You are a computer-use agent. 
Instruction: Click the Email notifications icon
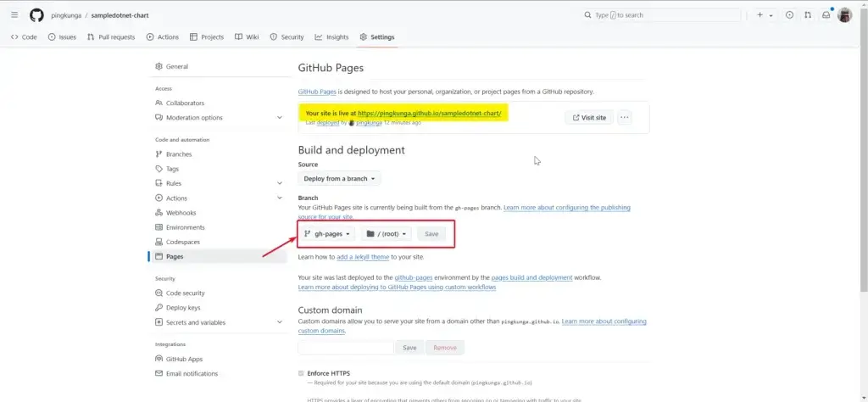(x=159, y=374)
